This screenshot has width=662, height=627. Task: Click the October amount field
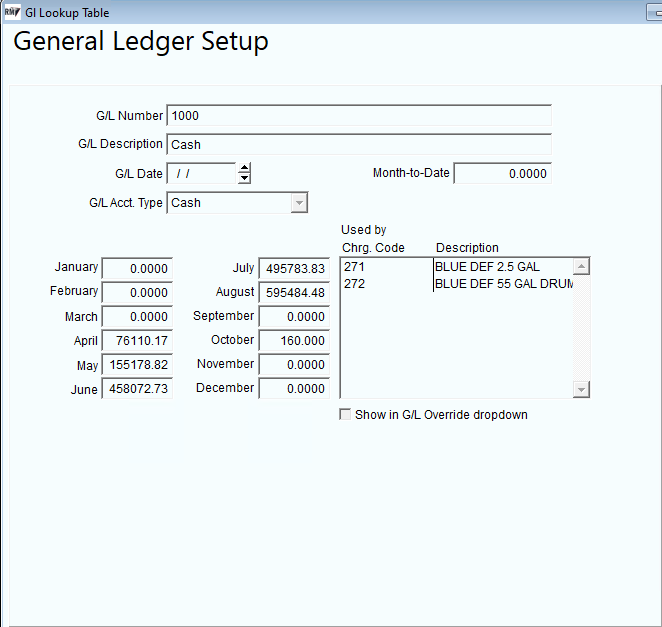294,340
